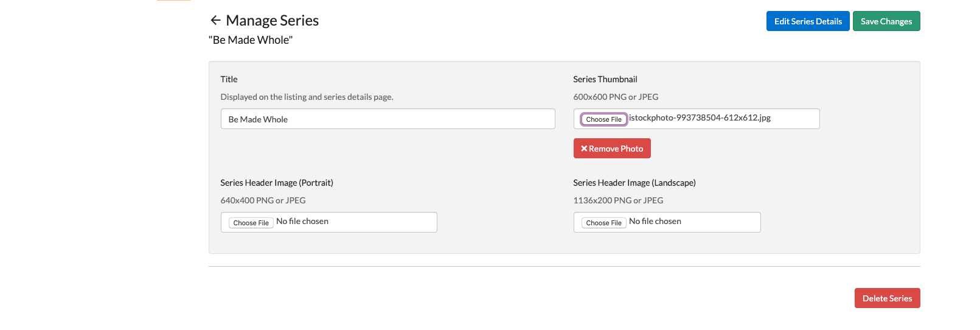
Task: Click the 'Displayed on the listing' description text
Action: click(x=307, y=97)
